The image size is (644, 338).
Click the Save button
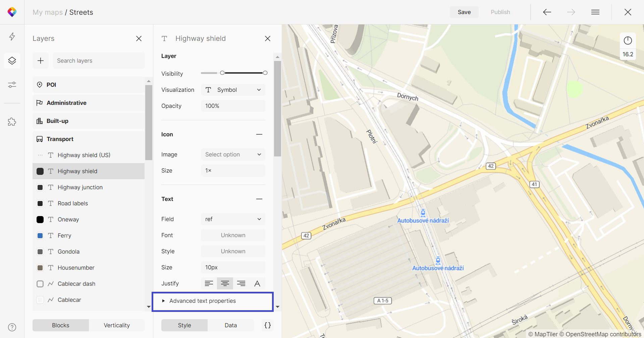pos(464,12)
